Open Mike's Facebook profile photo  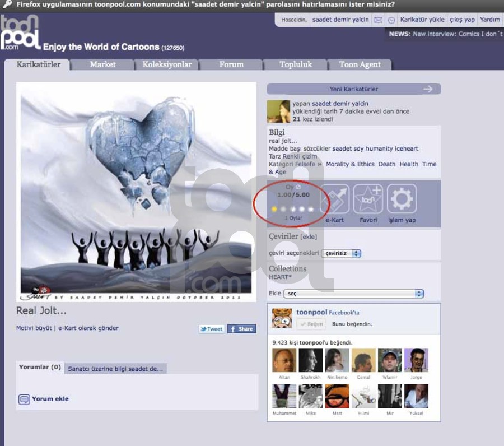(x=310, y=396)
